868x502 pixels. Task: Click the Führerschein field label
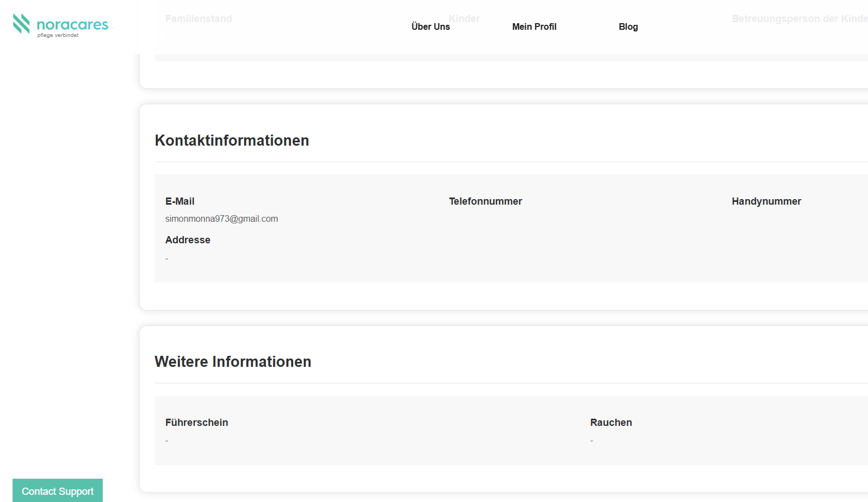click(x=197, y=423)
